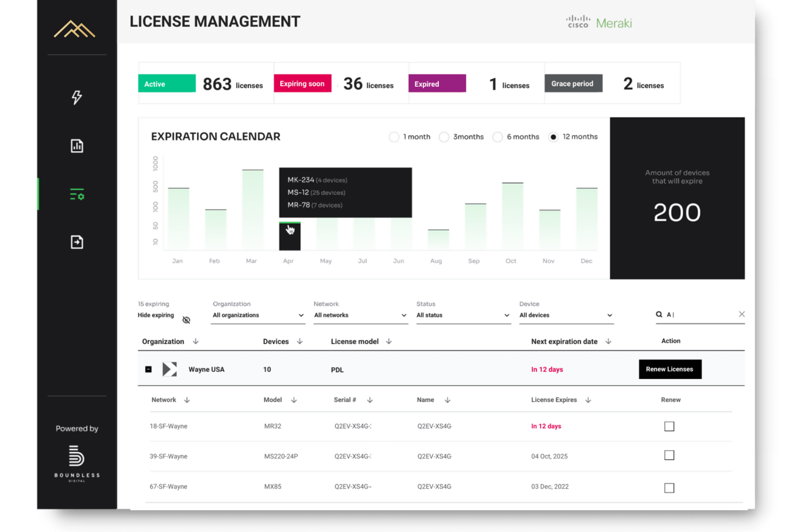Sort by Next expiration date
The height and width of the screenshot is (532, 798).
click(609, 341)
